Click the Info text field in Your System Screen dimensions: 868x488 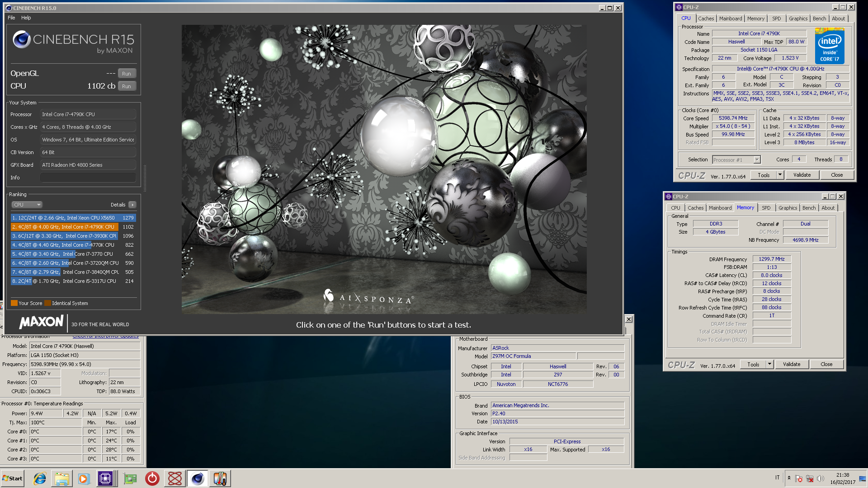pos(88,178)
